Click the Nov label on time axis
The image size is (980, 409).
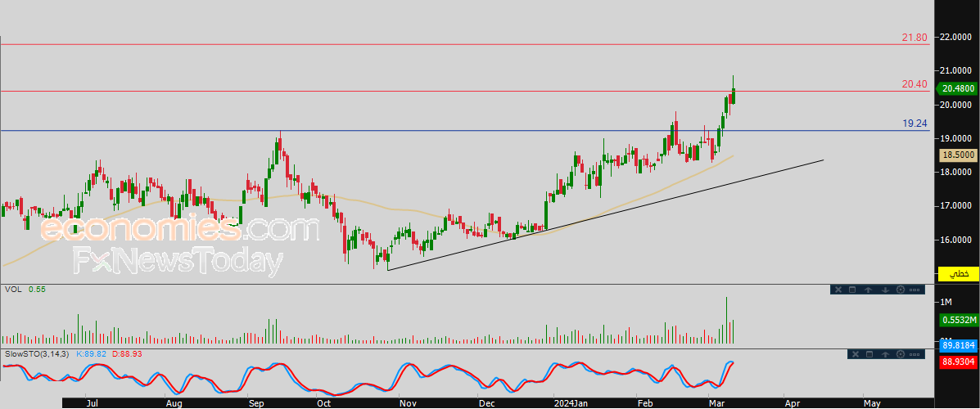[407, 403]
